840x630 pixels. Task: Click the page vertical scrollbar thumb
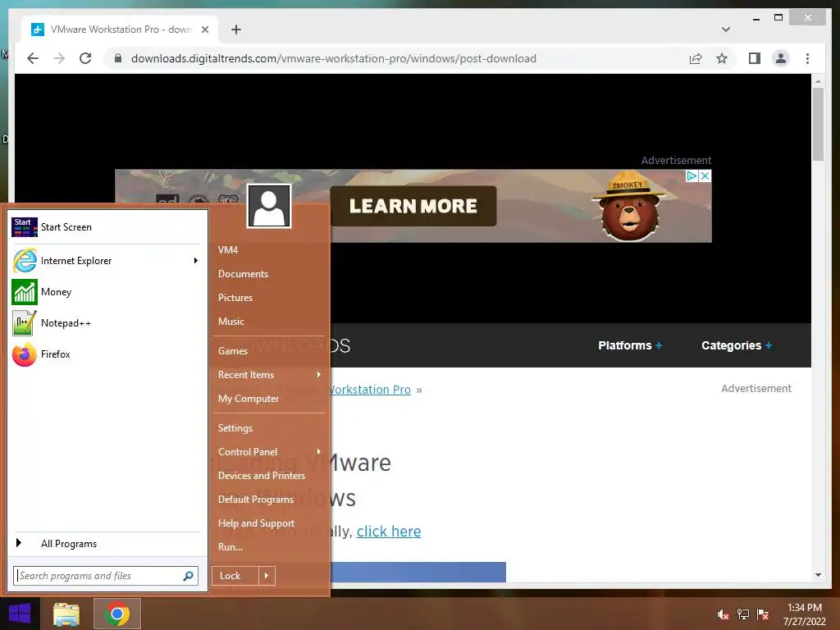[x=818, y=124]
